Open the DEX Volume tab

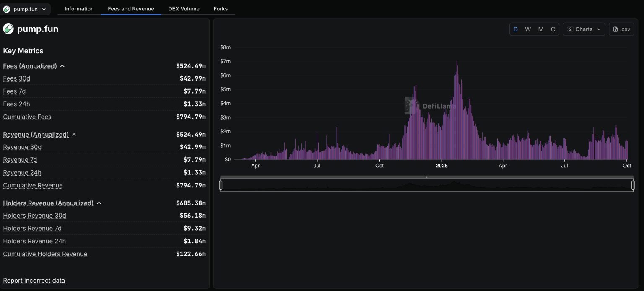(x=184, y=9)
